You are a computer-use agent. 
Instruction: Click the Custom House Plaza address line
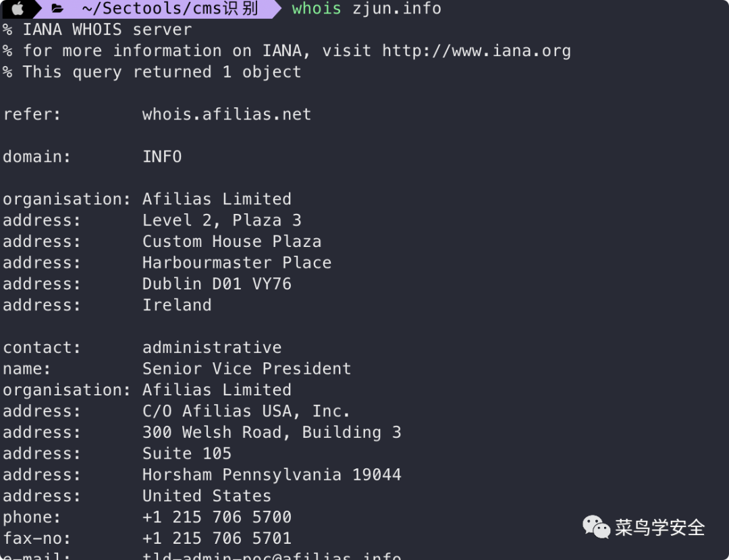click(x=232, y=242)
